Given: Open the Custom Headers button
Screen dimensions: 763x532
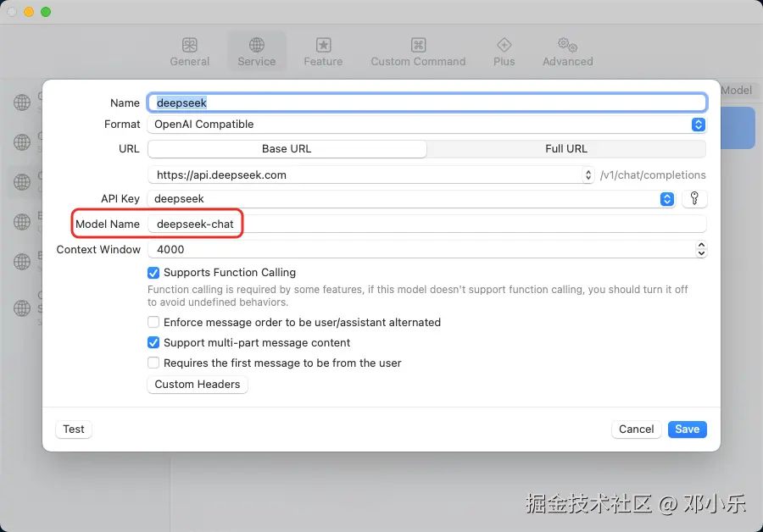Looking at the screenshot, I should coord(197,384).
